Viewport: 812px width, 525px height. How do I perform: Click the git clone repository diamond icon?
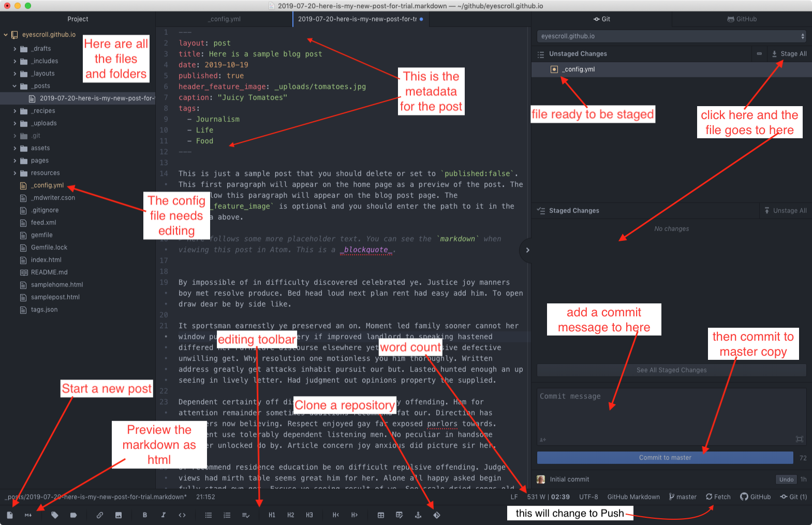click(x=437, y=515)
